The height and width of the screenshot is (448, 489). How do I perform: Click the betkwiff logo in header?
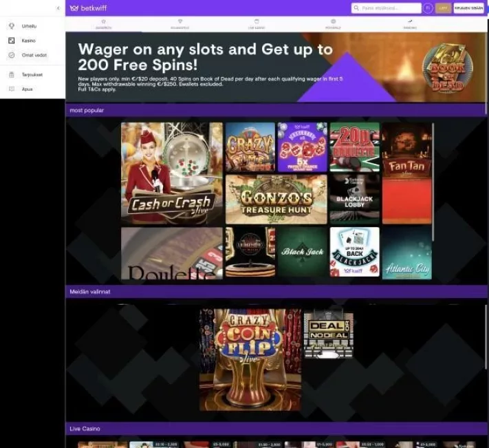click(88, 8)
